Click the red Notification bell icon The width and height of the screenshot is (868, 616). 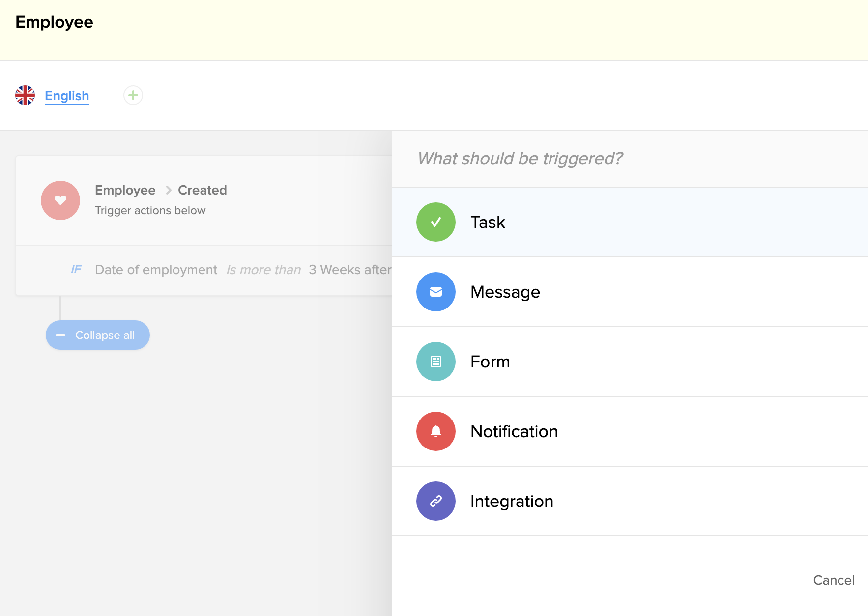435,431
